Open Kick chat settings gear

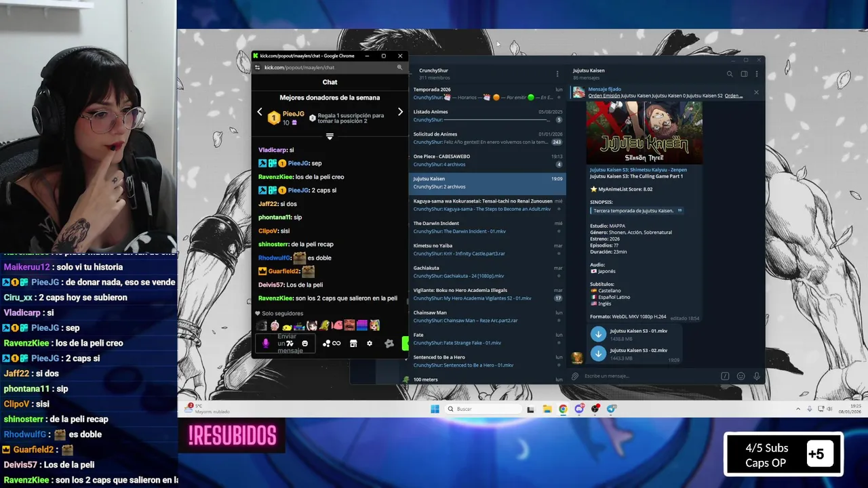pyautogui.click(x=370, y=344)
